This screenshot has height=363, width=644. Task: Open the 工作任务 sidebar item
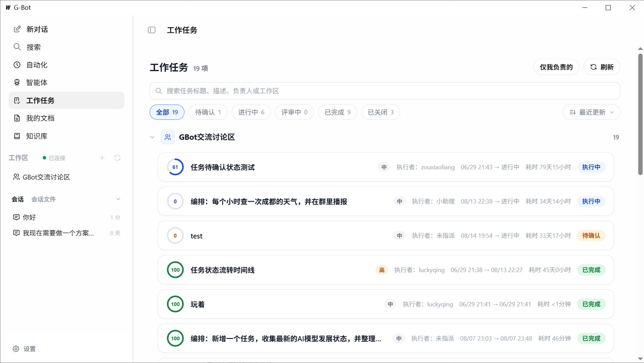coord(66,100)
